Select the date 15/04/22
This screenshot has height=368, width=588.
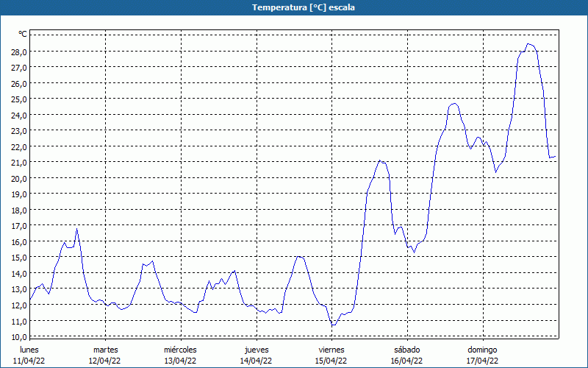[x=331, y=361]
